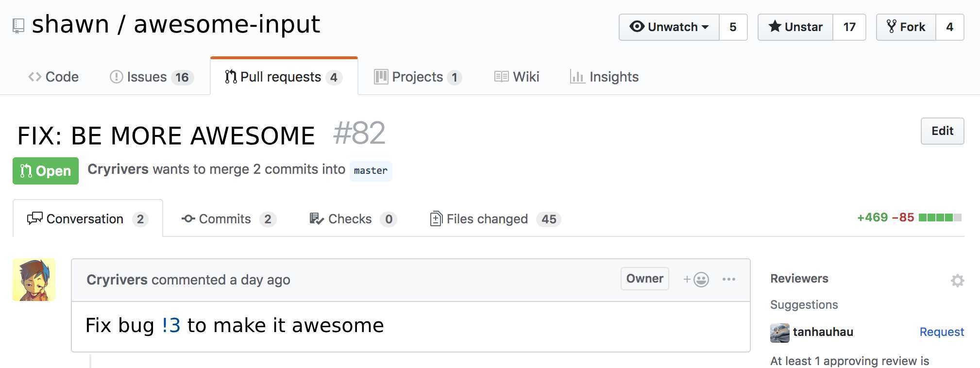Open tanhauhau's profile link
The width and height of the screenshot is (980, 368).
(823, 332)
